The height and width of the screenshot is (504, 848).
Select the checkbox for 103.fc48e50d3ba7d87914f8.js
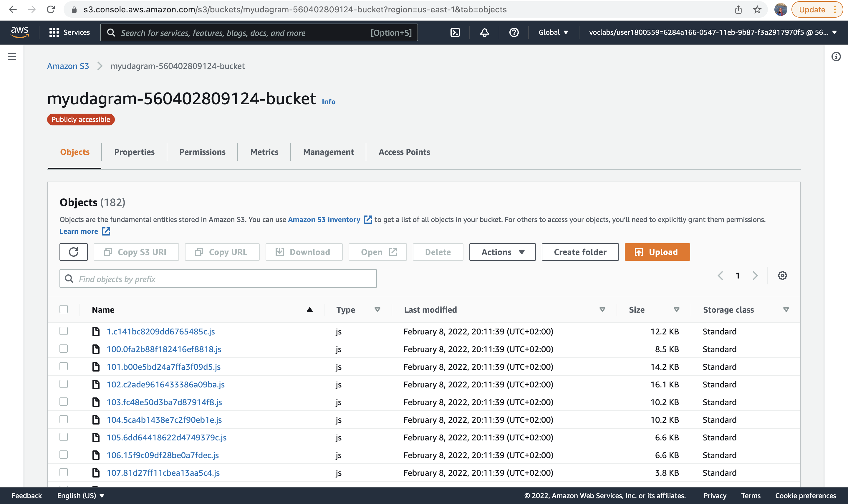coord(64,402)
